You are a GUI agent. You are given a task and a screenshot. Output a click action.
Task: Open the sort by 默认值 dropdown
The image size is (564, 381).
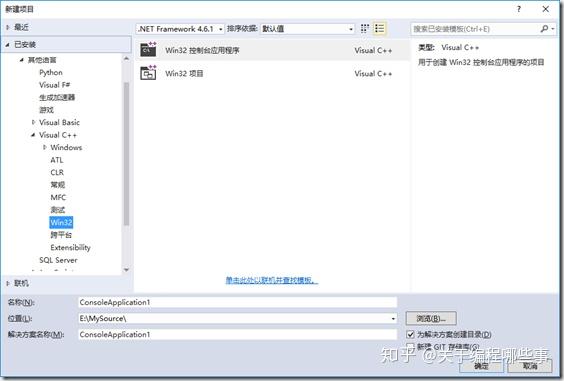[x=308, y=29]
